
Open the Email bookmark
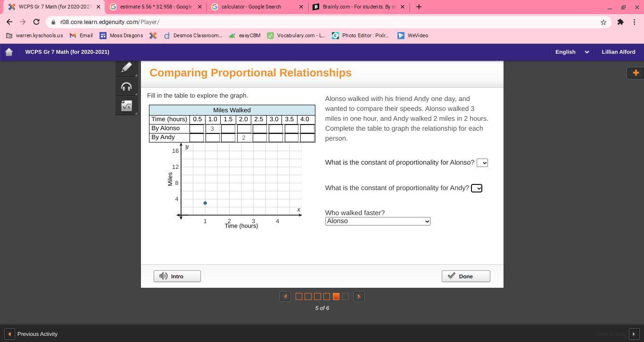[x=81, y=35]
